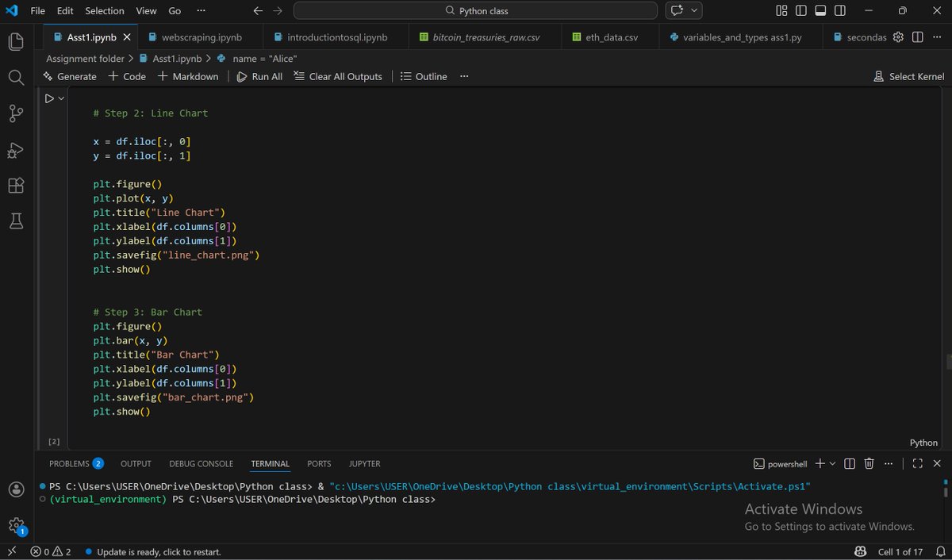Open more editor actions beside the split icon
The height and width of the screenshot is (560, 952).
coord(937,37)
